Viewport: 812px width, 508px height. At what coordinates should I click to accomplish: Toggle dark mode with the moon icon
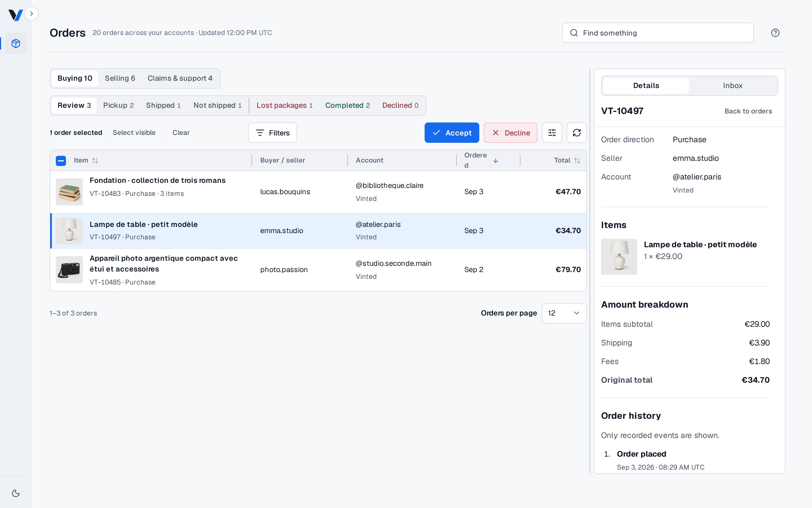16,493
